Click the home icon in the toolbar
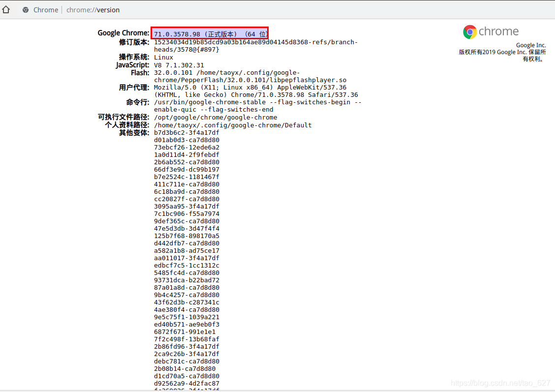Screen dimensions: 555x392 (6, 9)
